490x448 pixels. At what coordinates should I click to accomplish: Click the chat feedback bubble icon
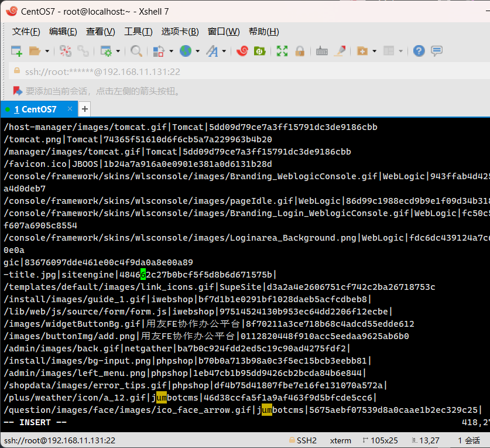[437, 51]
